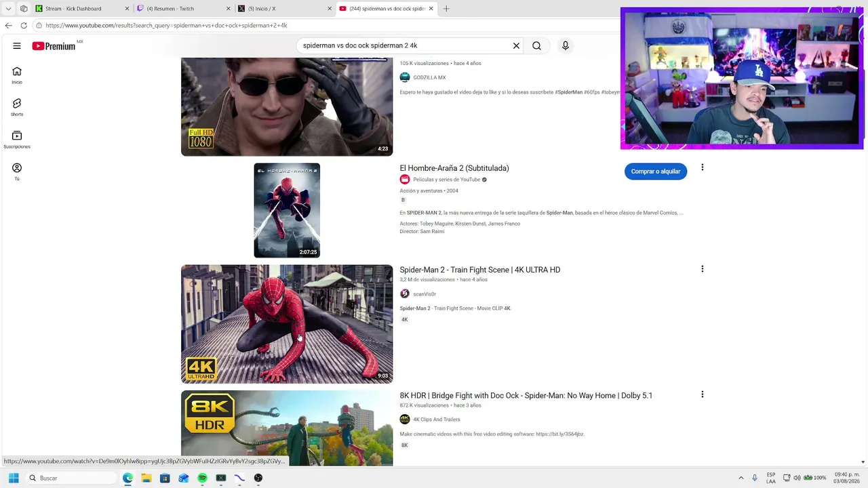The height and width of the screenshot is (488, 868).
Task: Open El Hombre-Araña 2 movie poster thumbnail
Action: click(287, 210)
